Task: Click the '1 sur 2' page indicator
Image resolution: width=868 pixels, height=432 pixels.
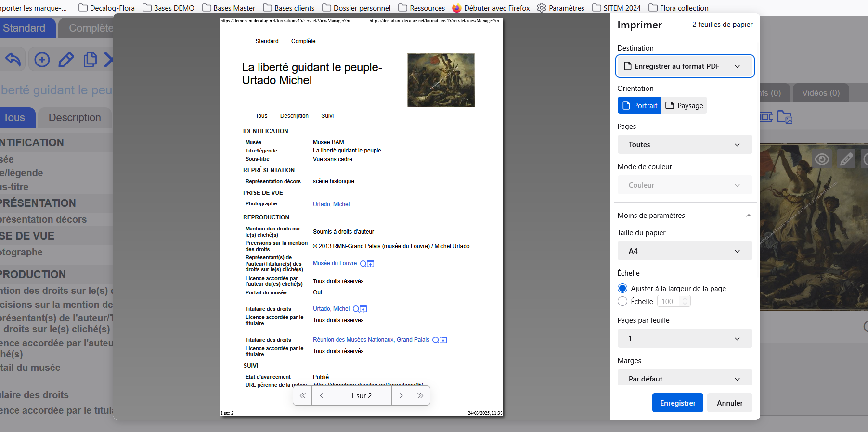Action: 361,395
